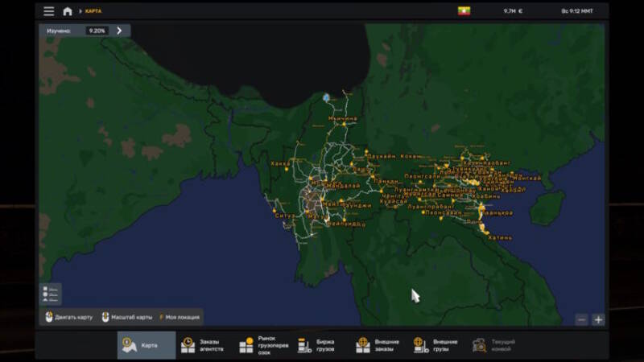The height and width of the screenshot is (362, 644).
Task: Click the blue player location marker
Action: tap(326, 97)
